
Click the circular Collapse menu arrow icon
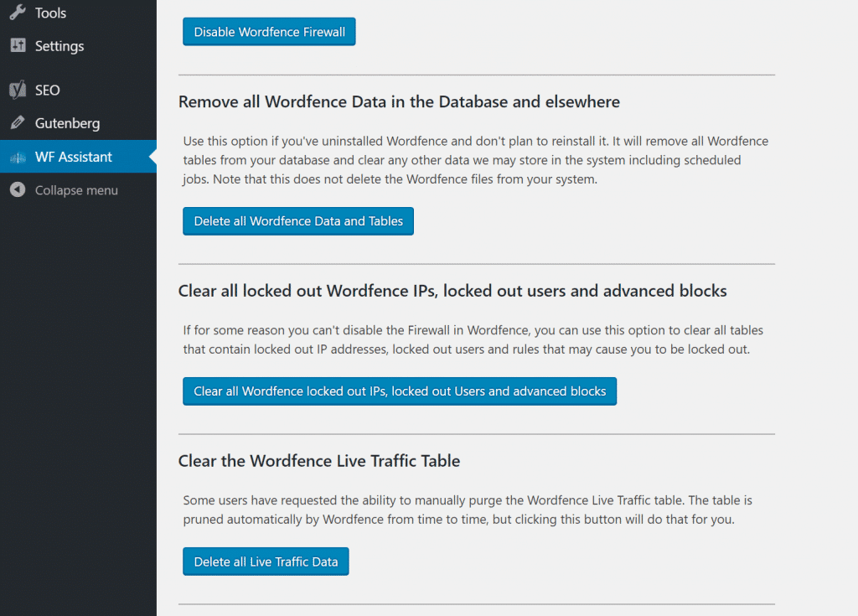pyautogui.click(x=18, y=190)
